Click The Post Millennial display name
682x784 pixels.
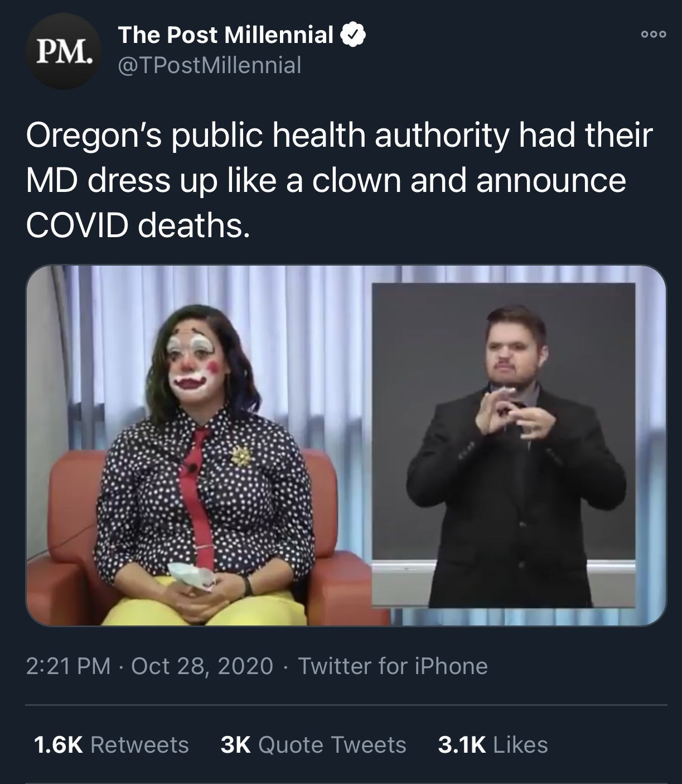[x=226, y=35]
